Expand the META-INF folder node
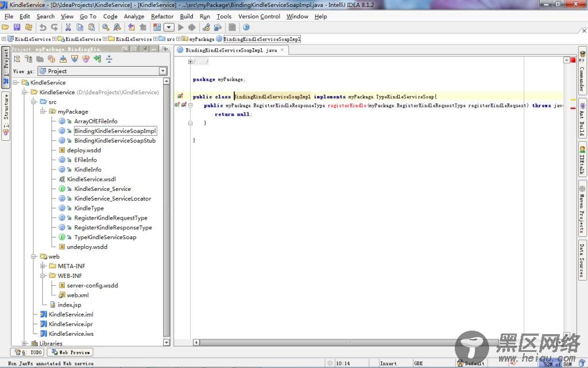The width and height of the screenshot is (588, 368). coord(42,266)
